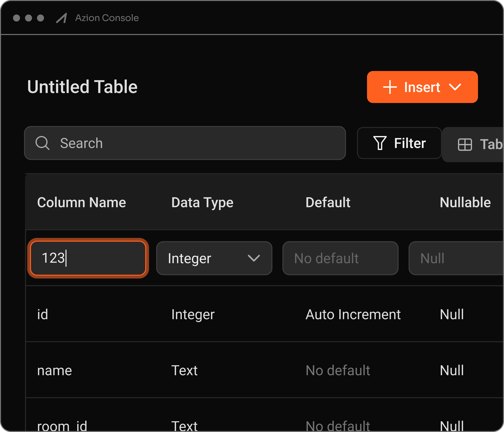The image size is (504, 432).
Task: Focus the column name input with 123
Action: click(88, 258)
